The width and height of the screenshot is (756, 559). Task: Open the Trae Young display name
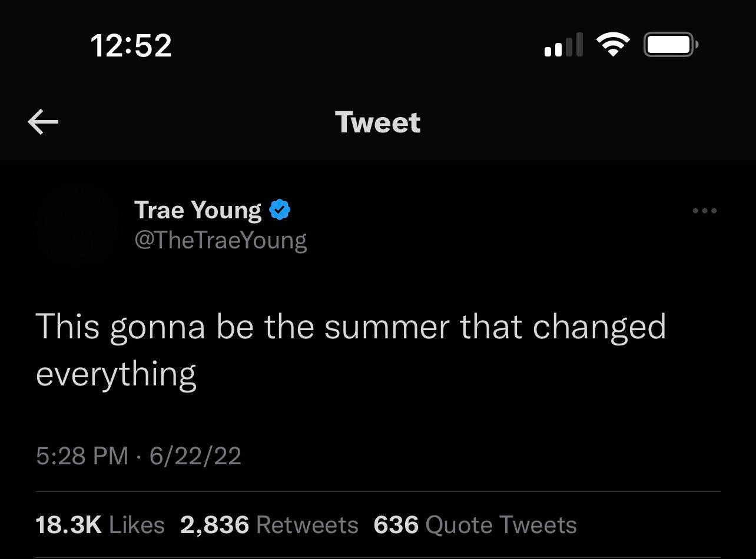tap(198, 210)
